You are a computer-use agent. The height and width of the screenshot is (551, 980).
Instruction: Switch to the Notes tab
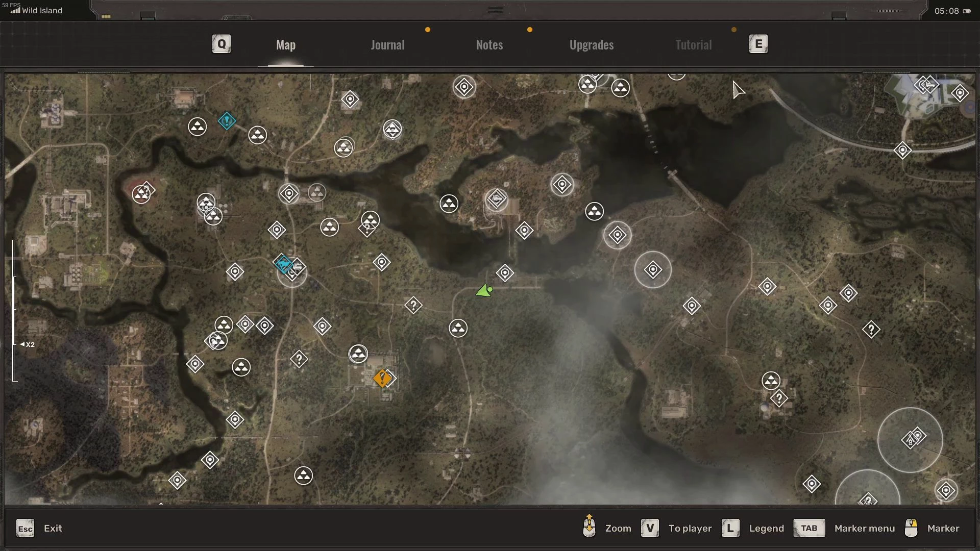(x=489, y=45)
